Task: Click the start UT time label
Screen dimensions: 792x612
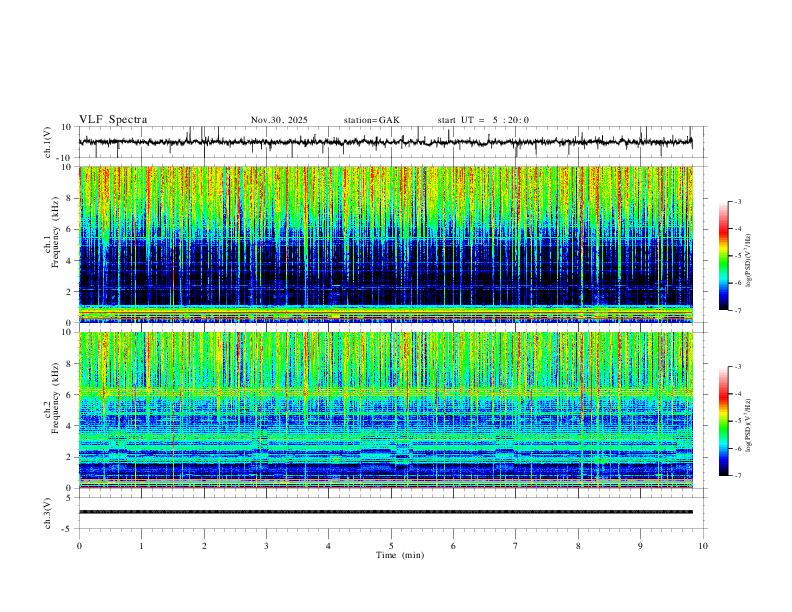Action: [483, 120]
